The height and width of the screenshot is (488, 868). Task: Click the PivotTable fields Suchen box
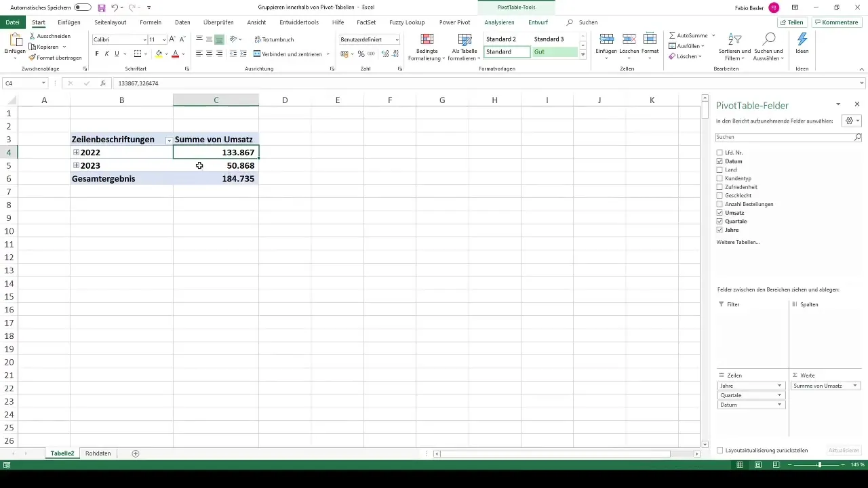coord(789,137)
